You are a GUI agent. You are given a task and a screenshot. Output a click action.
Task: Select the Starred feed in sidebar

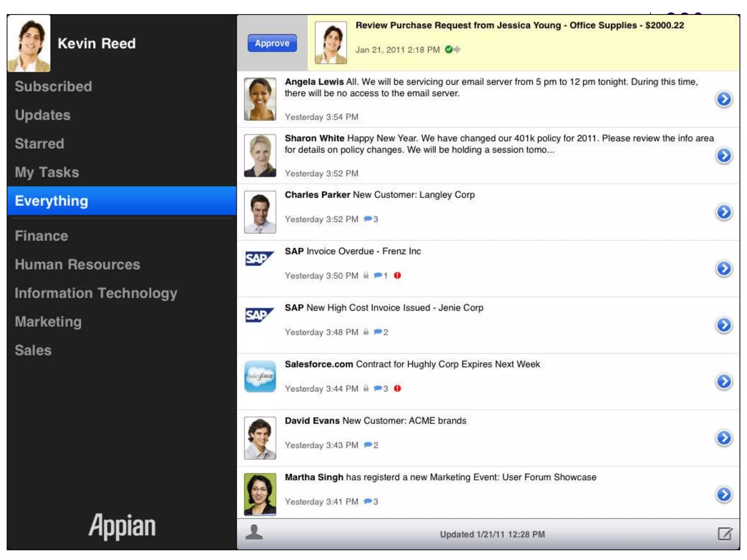tap(39, 144)
